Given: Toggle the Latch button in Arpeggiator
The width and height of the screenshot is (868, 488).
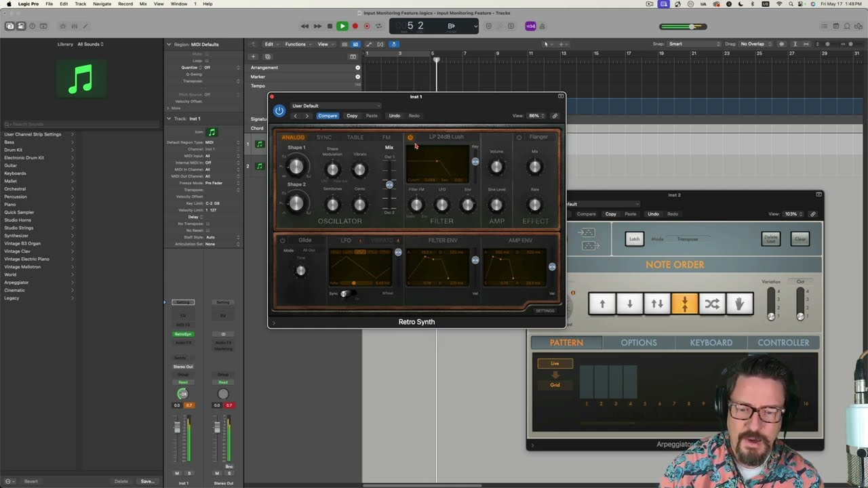Looking at the screenshot, I should [634, 239].
